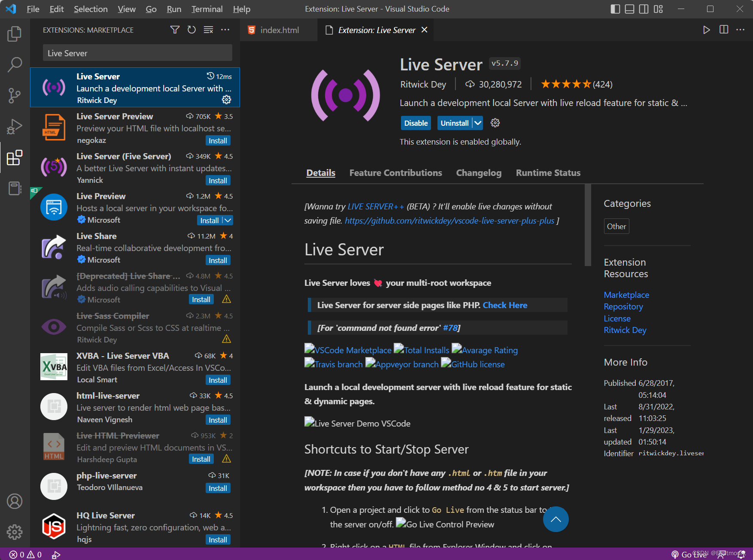Viewport: 753px width, 560px height.
Task: Open Repository resource link
Action: (623, 306)
